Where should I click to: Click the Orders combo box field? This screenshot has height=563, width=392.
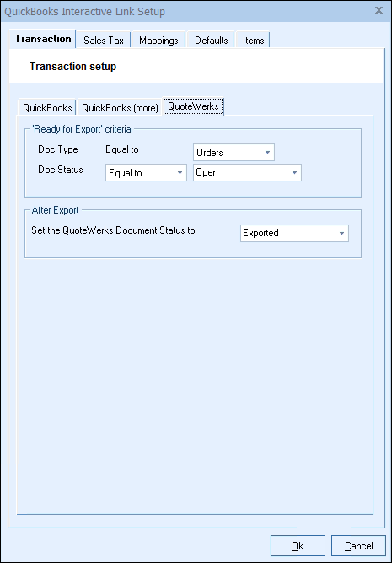(234, 152)
